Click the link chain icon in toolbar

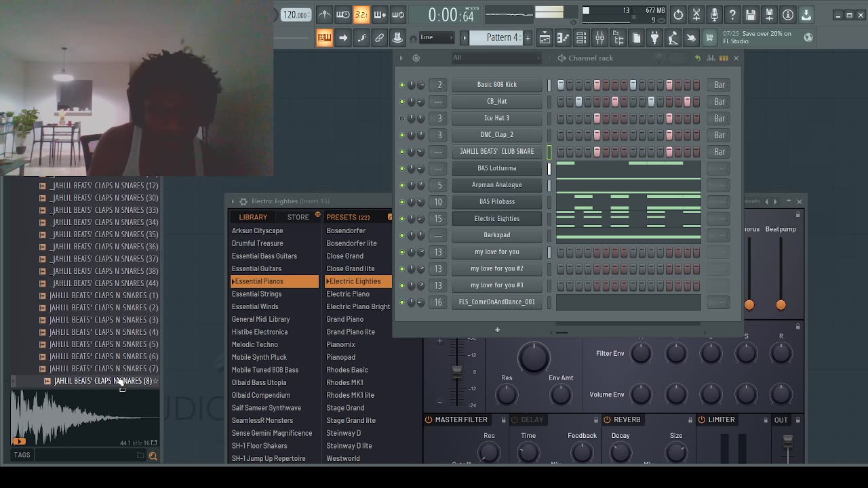click(x=380, y=38)
